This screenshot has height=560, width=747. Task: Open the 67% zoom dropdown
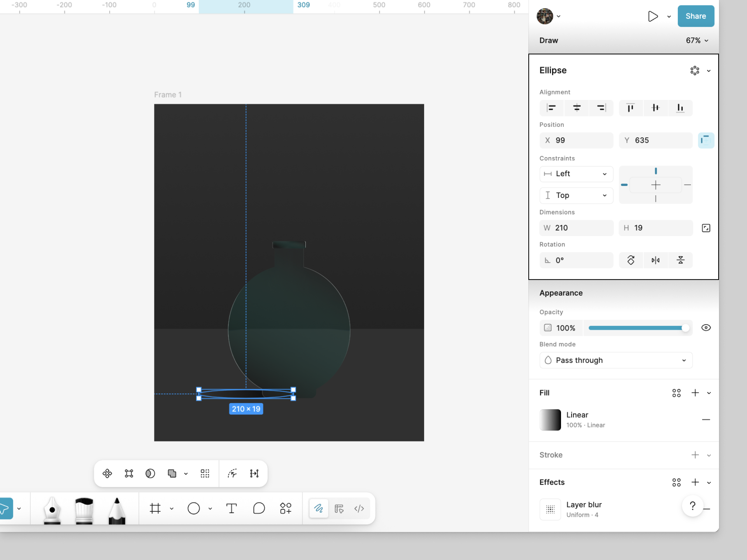click(697, 40)
